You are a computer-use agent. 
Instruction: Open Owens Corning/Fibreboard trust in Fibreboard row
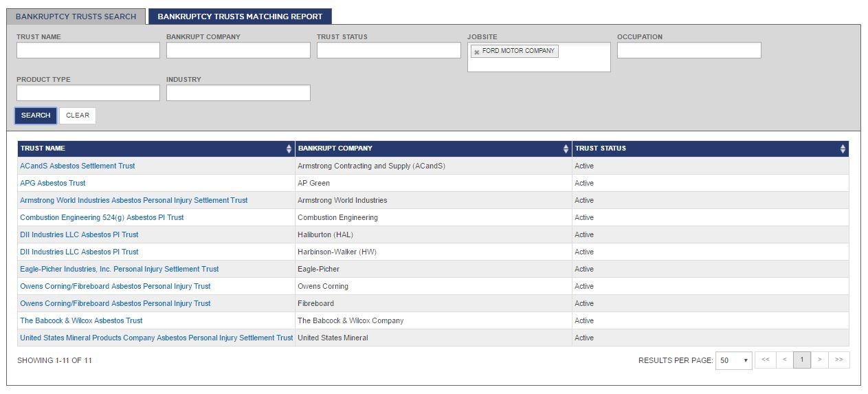point(115,303)
